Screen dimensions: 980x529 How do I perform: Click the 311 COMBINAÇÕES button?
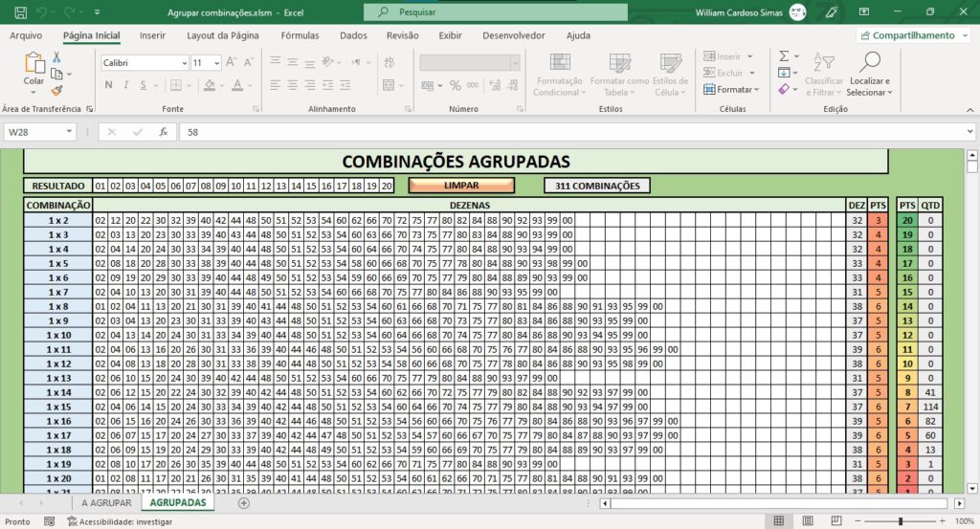tap(597, 186)
